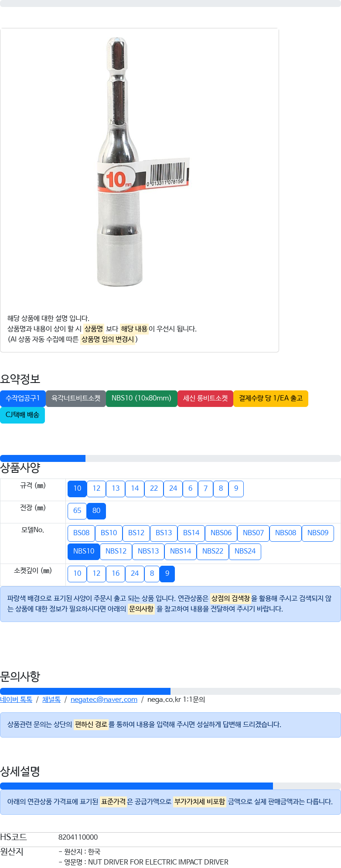Click the NBS10 (10x80mm) green tag
Viewport: 341px width, 868px height.
click(141, 398)
